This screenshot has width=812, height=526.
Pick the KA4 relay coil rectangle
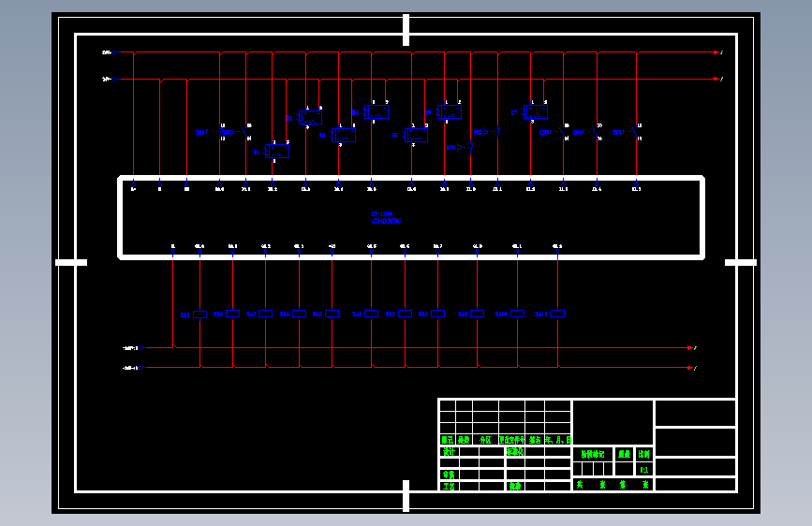(x=300, y=314)
